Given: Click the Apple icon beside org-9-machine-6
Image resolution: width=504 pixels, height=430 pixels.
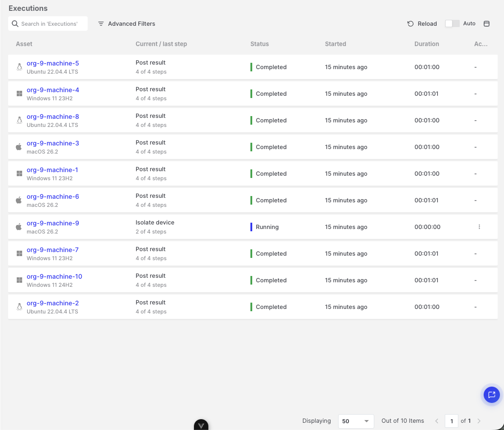Looking at the screenshot, I should point(19,200).
